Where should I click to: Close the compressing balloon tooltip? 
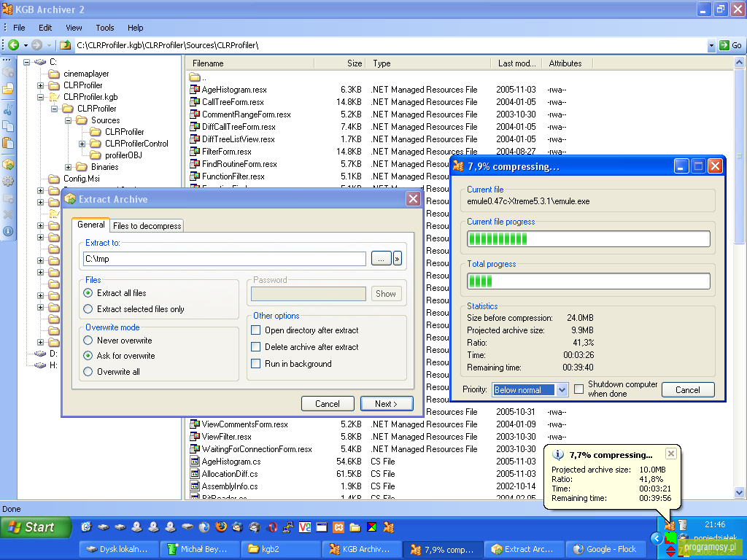tap(671, 454)
